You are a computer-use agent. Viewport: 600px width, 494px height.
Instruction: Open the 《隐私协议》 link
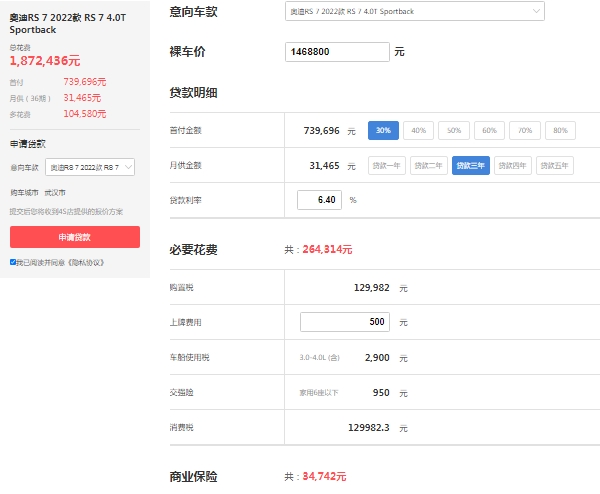pyautogui.click(x=85, y=262)
